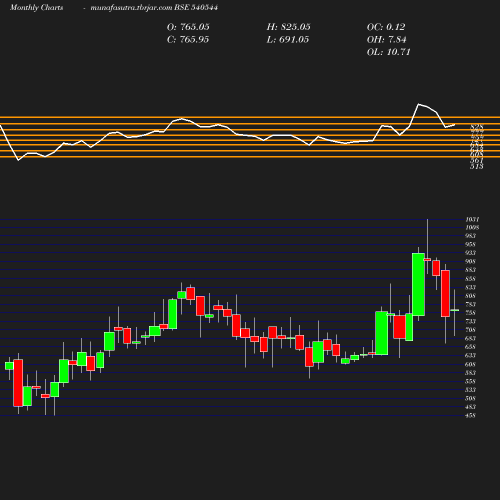This screenshot has height=500, width=500.
Task: Click the '683' price axis label
Action: point(471,339)
